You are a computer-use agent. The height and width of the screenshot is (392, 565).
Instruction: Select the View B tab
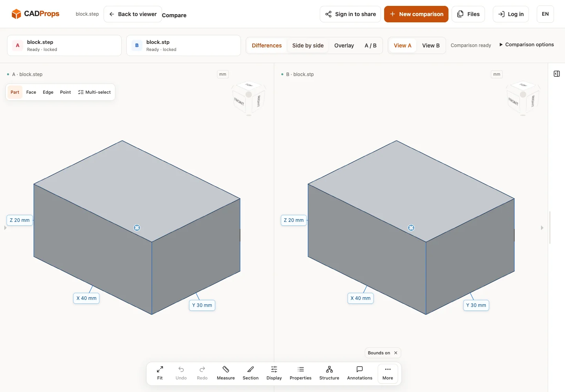click(431, 45)
